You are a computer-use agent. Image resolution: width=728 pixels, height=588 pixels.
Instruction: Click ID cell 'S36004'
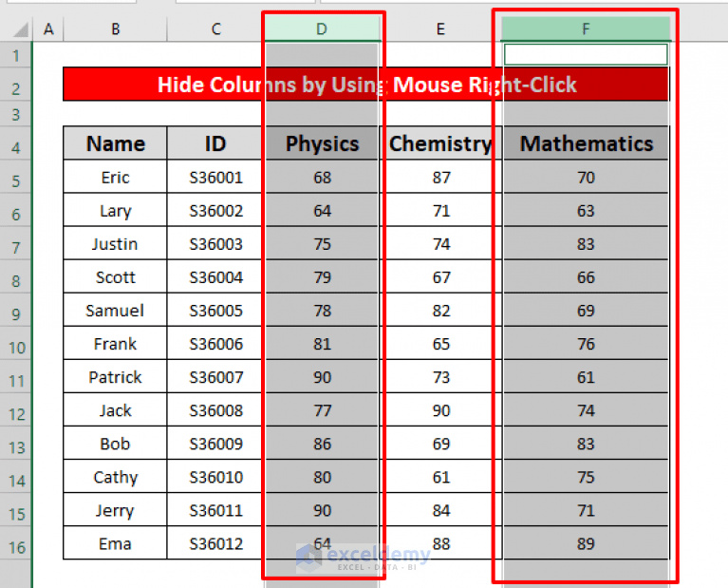tap(215, 277)
